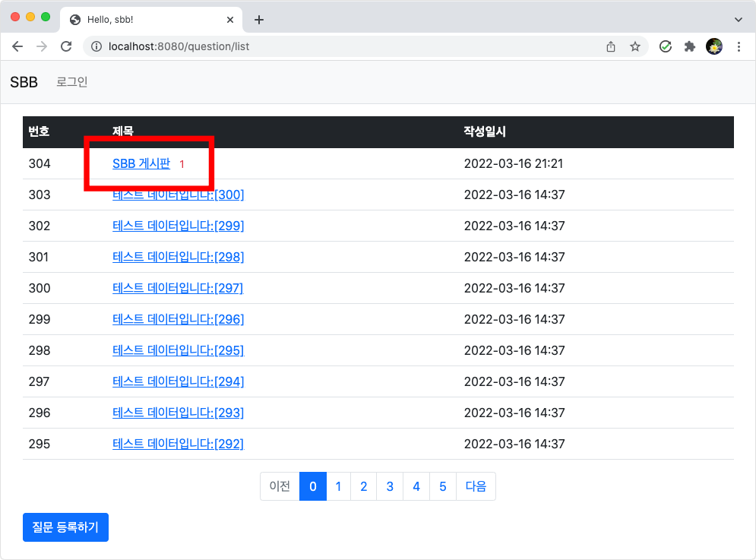
Task: Click the 이전 pagination button
Action: 280,486
